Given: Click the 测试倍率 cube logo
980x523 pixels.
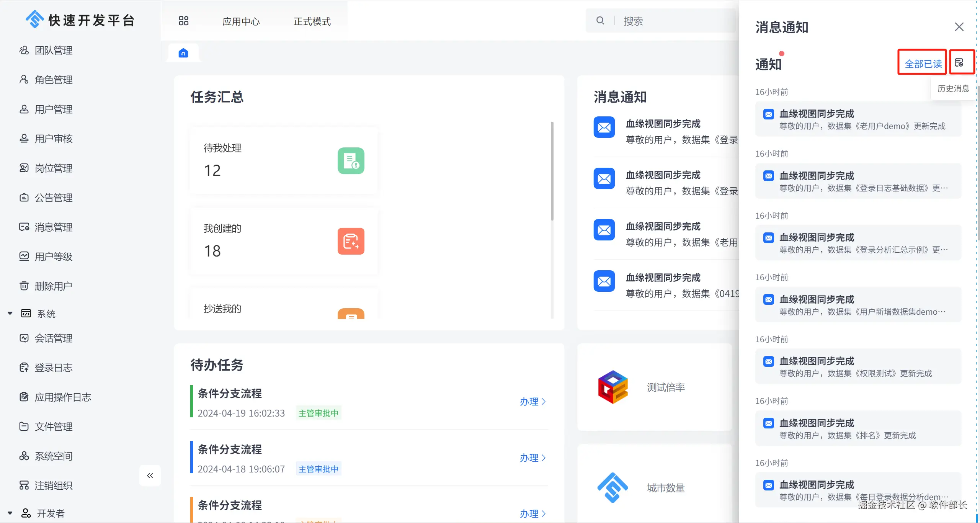Looking at the screenshot, I should (x=613, y=387).
